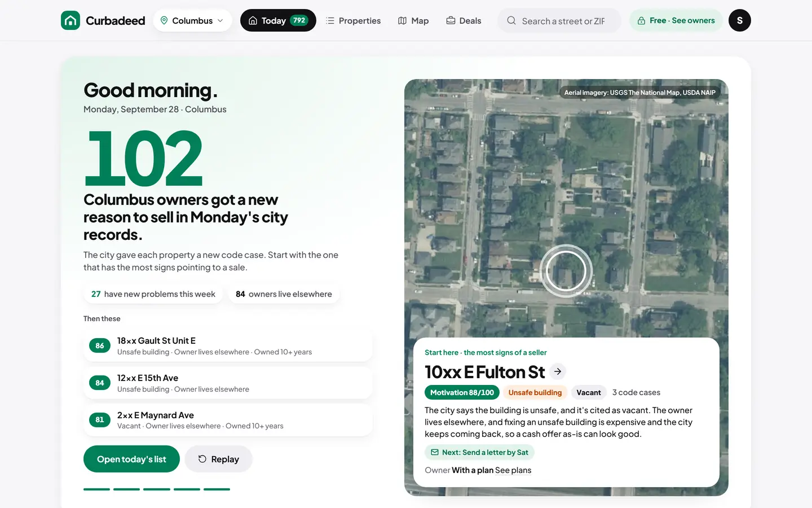Viewport: 812px width, 508px height.
Task: Jump to the first progress bar segment
Action: 96,489
